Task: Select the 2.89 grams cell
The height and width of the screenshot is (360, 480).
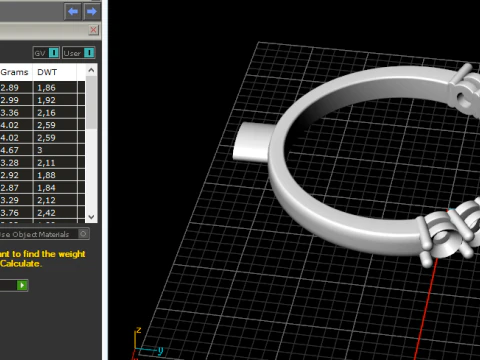Action: (x=16, y=88)
